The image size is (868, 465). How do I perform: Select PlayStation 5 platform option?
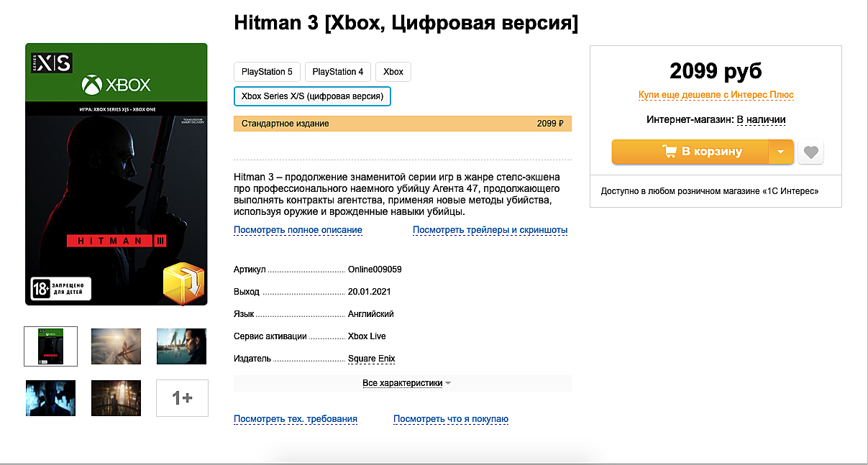pos(267,72)
